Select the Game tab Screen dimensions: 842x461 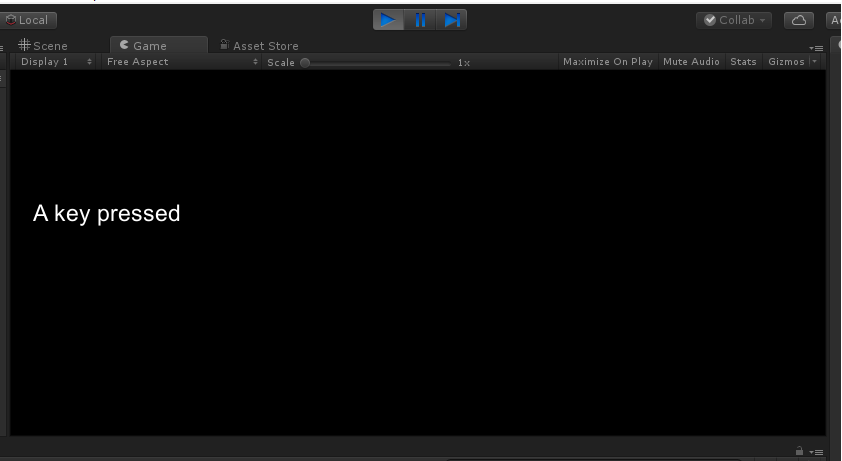click(x=158, y=46)
